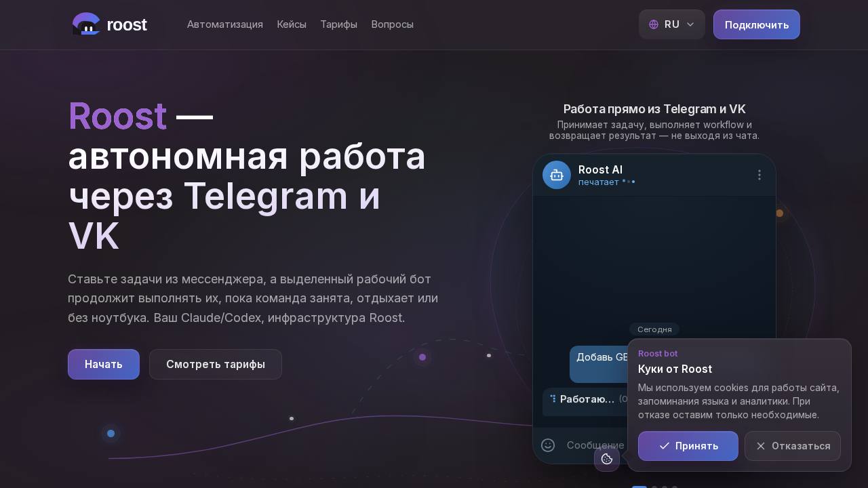The width and height of the screenshot is (868, 488).
Task: Click the cookie icon button
Action: click(607, 459)
